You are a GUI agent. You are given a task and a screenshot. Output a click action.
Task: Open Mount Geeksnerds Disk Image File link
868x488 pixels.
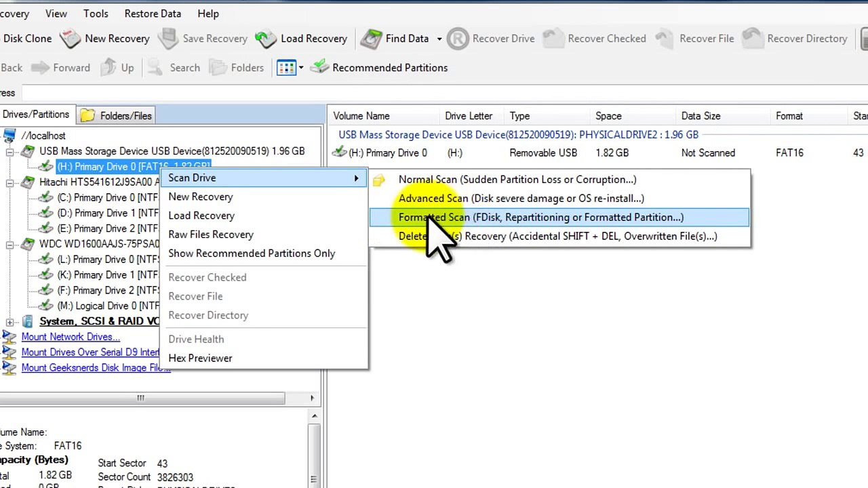[x=96, y=368]
